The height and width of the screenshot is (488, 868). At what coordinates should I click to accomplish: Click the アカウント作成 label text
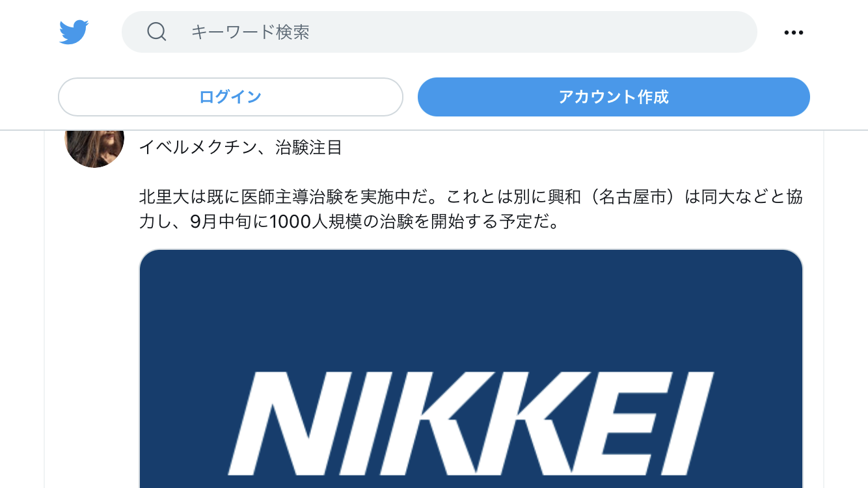pos(614,97)
